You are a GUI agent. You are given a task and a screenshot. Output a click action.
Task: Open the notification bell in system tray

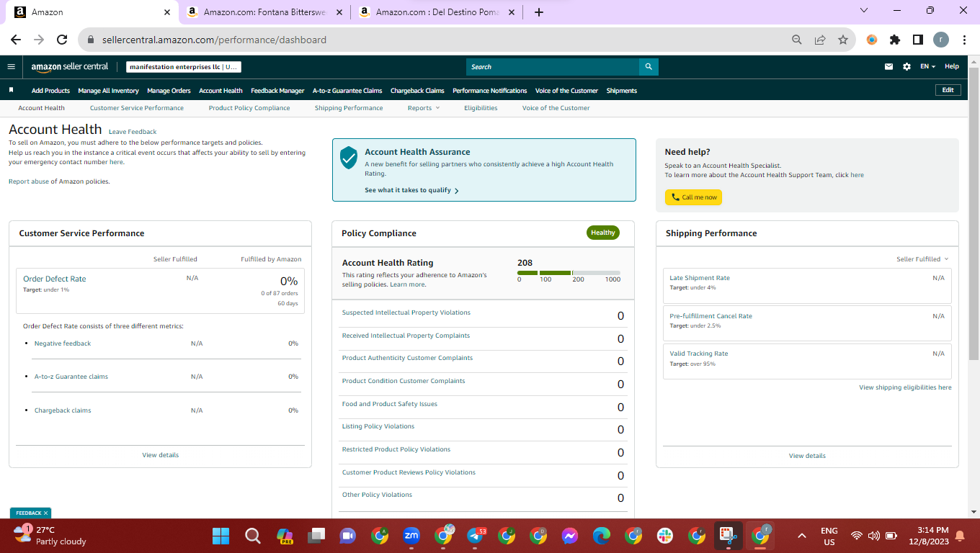click(x=960, y=536)
